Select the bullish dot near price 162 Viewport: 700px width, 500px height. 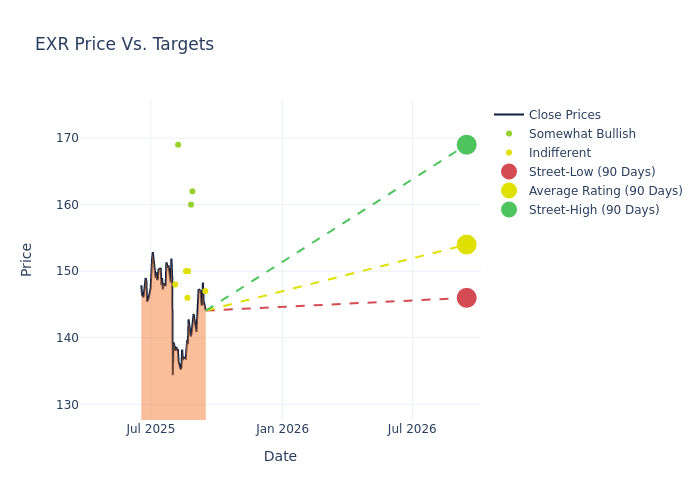pos(192,191)
